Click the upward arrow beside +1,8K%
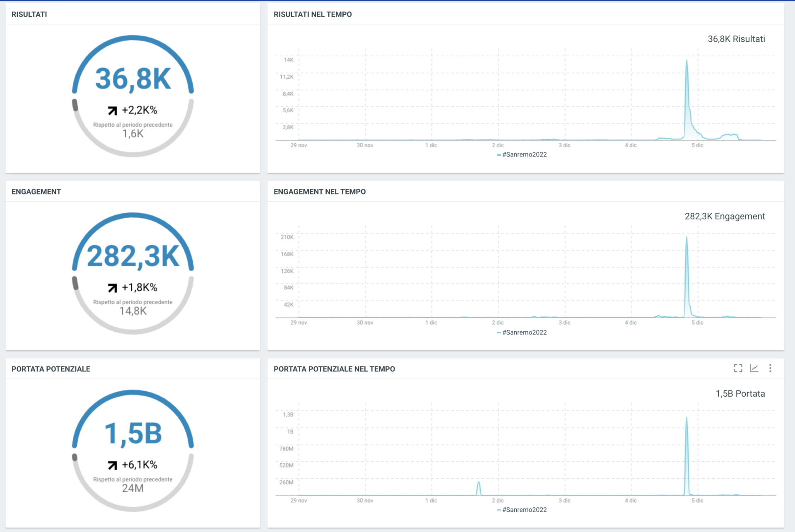 (x=112, y=288)
